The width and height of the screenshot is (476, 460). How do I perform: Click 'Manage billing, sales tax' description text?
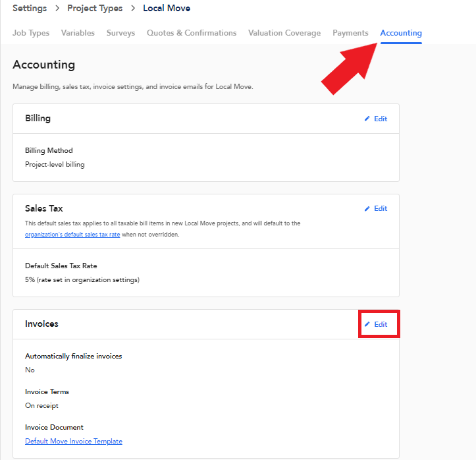133,86
